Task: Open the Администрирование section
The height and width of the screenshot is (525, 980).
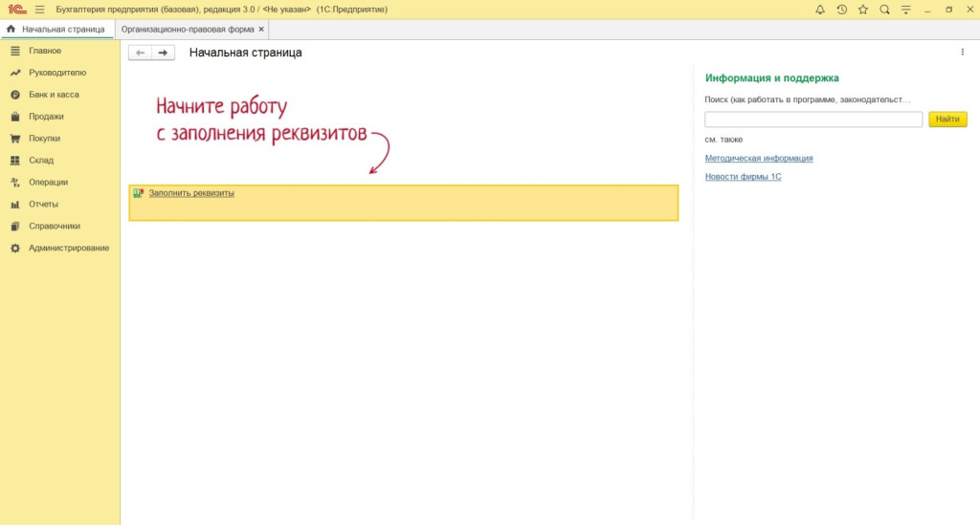Action: click(x=68, y=248)
